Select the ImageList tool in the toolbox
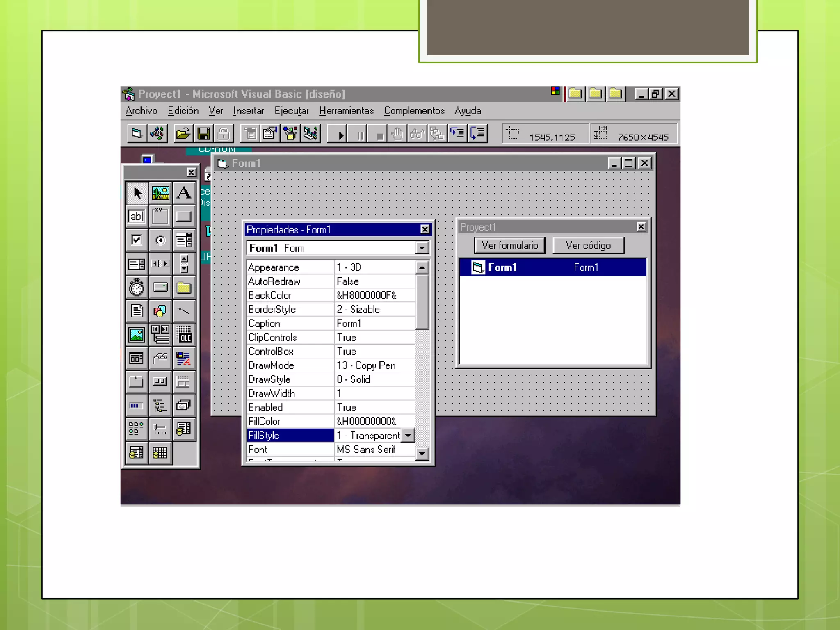 [184, 406]
